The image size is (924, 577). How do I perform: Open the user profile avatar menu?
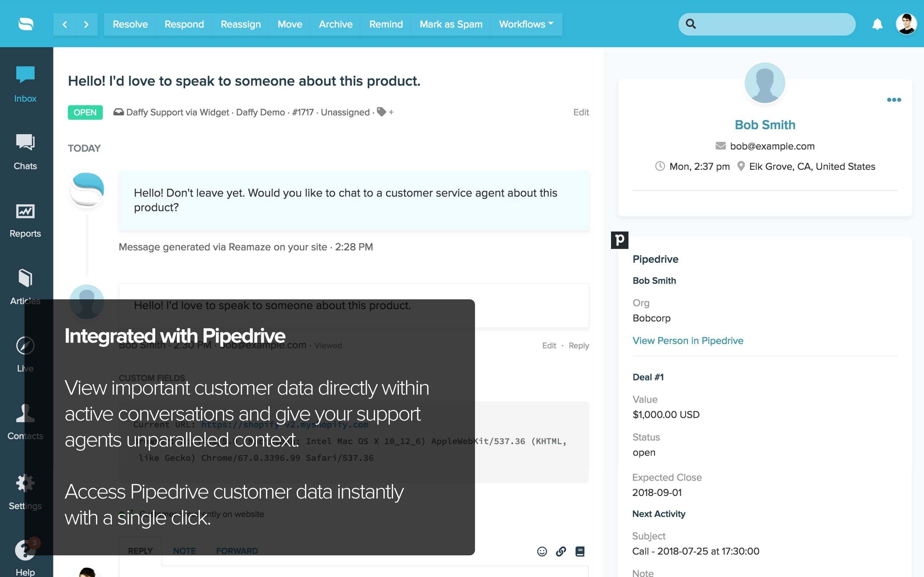906,24
